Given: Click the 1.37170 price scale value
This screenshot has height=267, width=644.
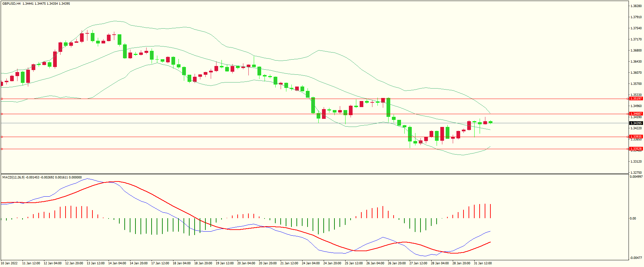Looking at the screenshot, I should coord(636,39).
